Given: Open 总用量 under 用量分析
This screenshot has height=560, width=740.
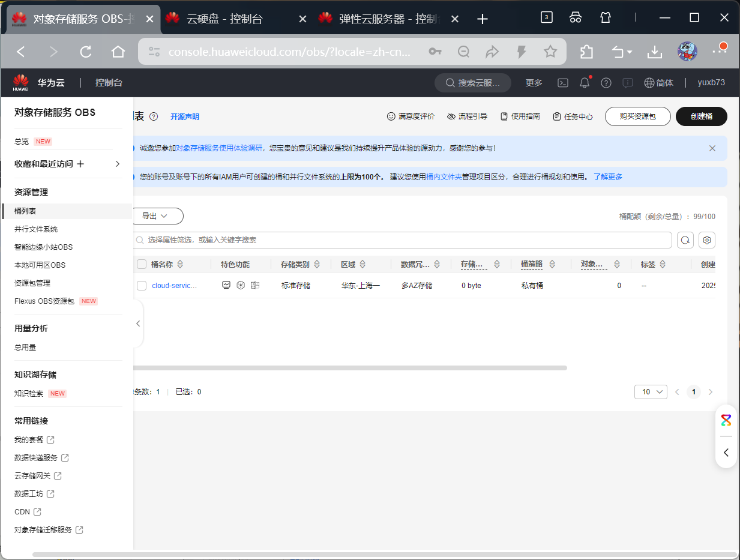Looking at the screenshot, I should coord(25,348).
